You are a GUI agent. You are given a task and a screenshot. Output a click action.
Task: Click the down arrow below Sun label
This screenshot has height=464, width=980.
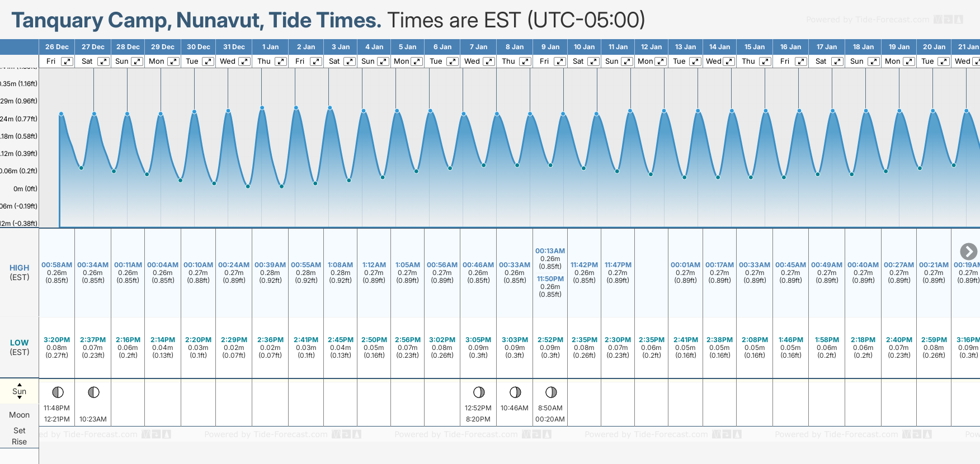coord(20,397)
